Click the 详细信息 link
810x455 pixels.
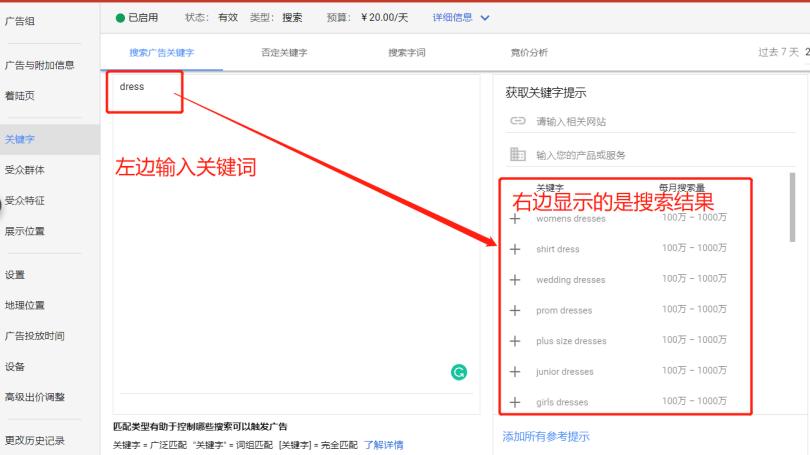click(452, 18)
